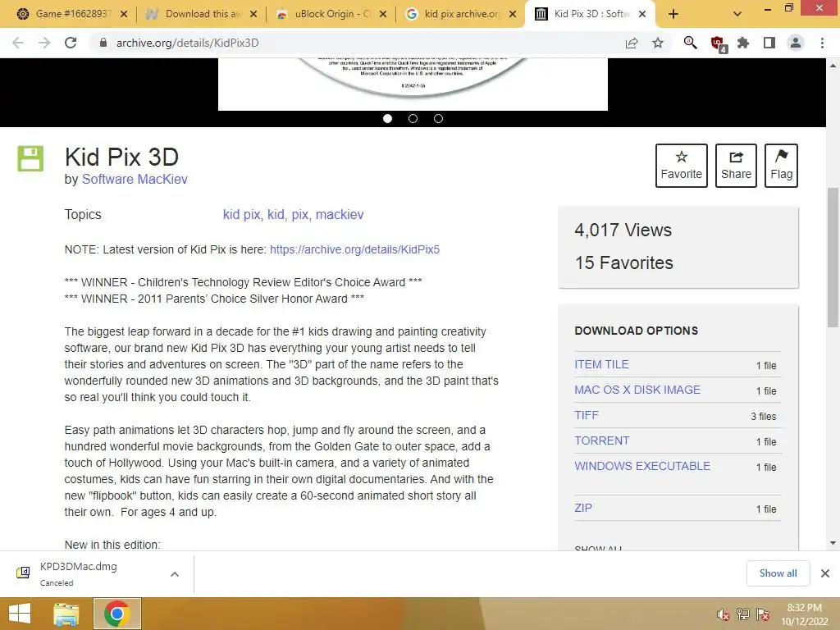Select the second carousel dot
The height and width of the screenshot is (630, 840).
coord(413,118)
